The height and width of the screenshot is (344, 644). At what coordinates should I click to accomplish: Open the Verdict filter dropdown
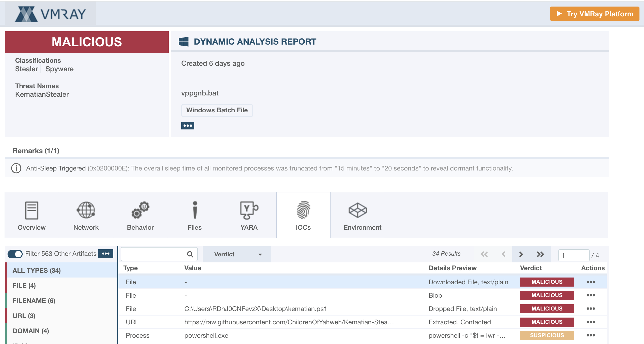(237, 254)
